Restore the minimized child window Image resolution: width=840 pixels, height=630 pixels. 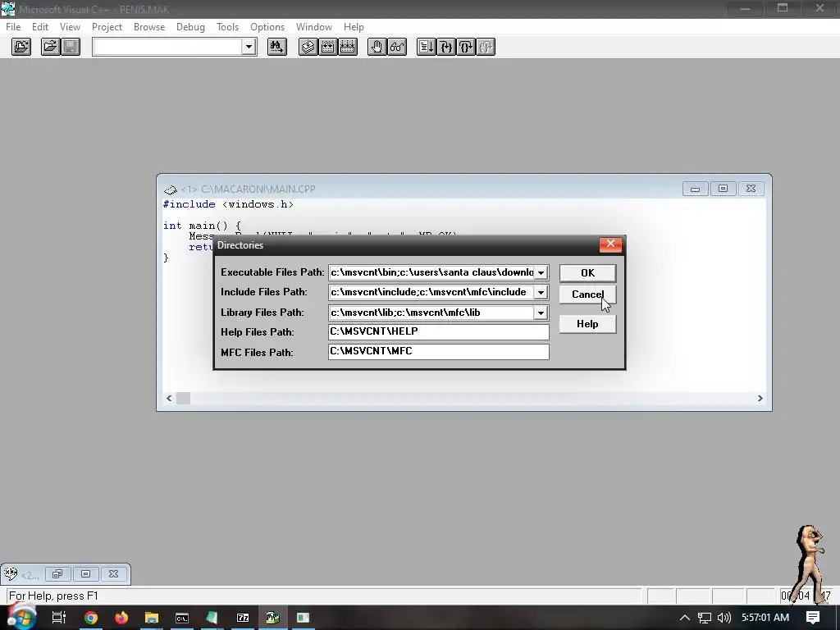click(57, 574)
